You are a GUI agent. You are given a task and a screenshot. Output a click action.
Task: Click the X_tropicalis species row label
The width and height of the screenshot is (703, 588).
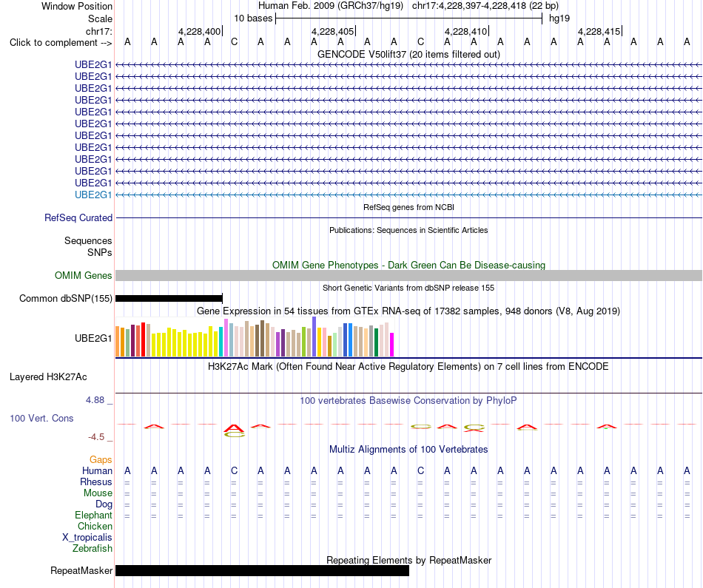(x=87, y=538)
